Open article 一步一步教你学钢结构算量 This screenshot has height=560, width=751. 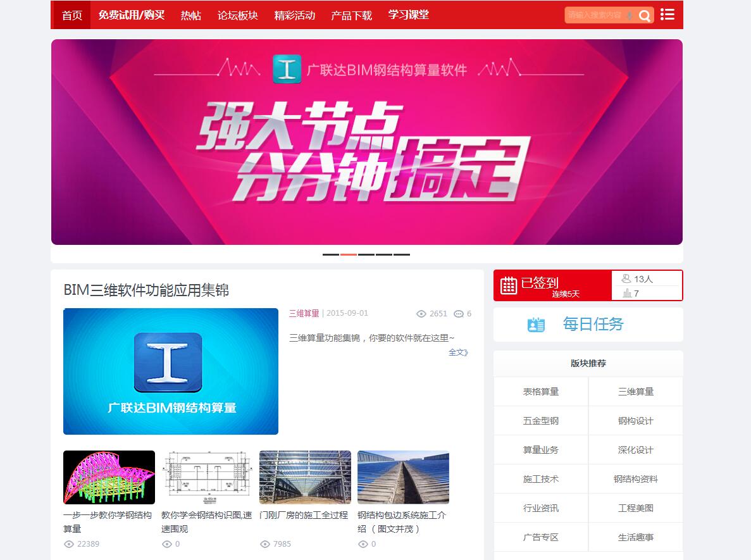coord(108,522)
